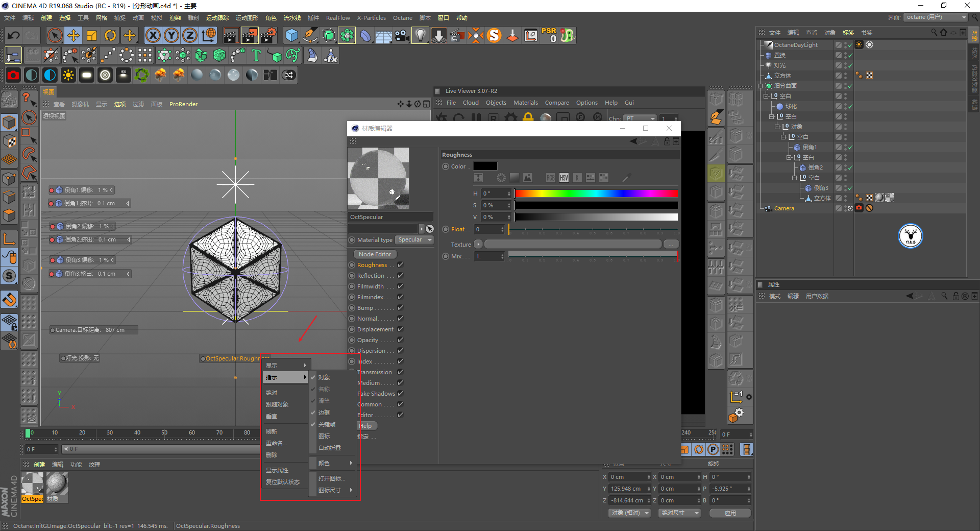Viewport: 980px width, 531px height.
Task: Collapse the 对象 null tree node
Action: pos(777,127)
